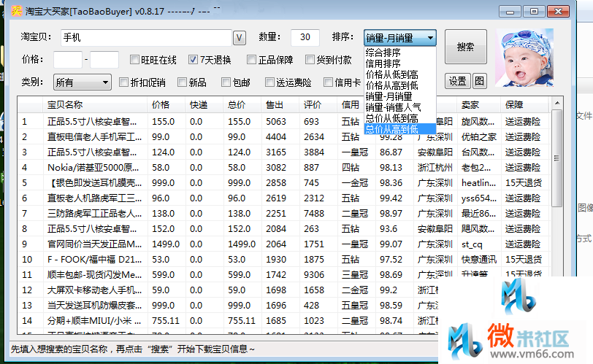
Task: Click the baby photo thumbnail
Action: click(524, 58)
